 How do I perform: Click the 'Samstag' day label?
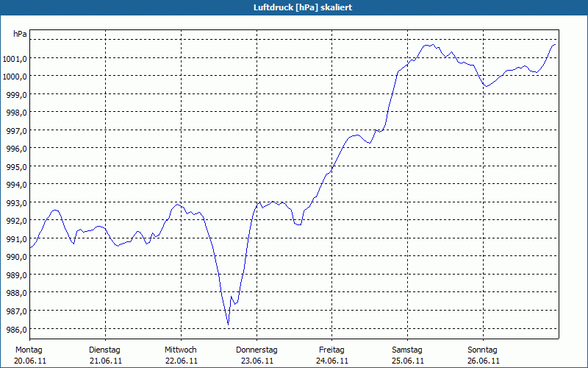[x=407, y=350]
